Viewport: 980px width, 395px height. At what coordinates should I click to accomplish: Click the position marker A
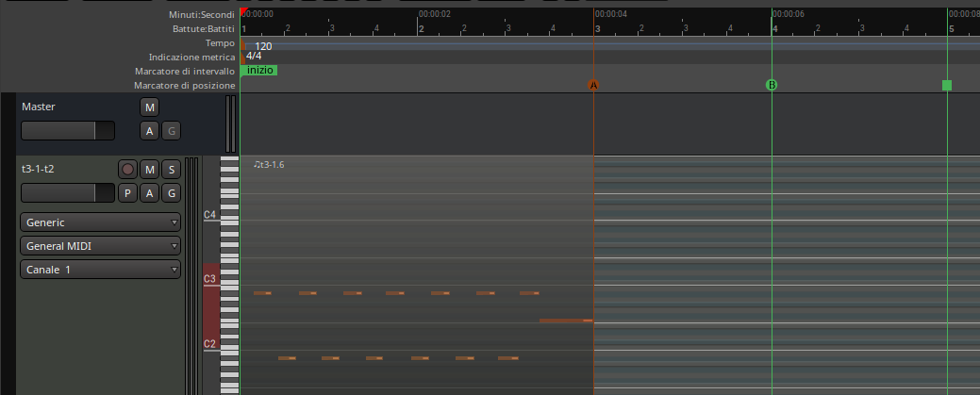pyautogui.click(x=593, y=85)
